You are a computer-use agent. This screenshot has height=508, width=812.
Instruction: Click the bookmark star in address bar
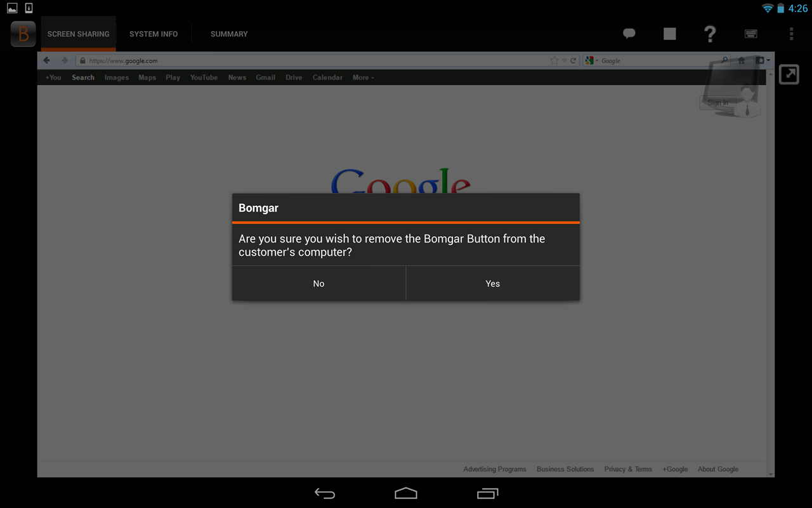(x=554, y=60)
